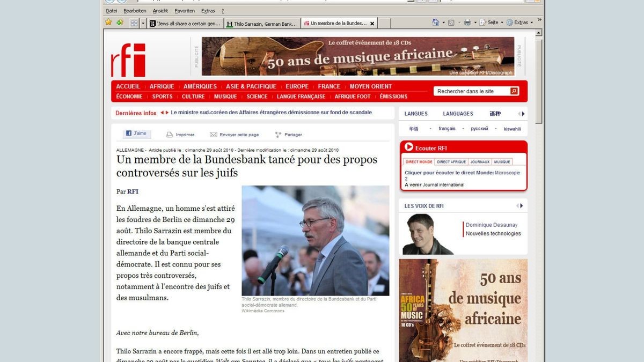Expand the Seite dropdown menu
Viewport: 644px width, 362px height.
[x=502, y=23]
